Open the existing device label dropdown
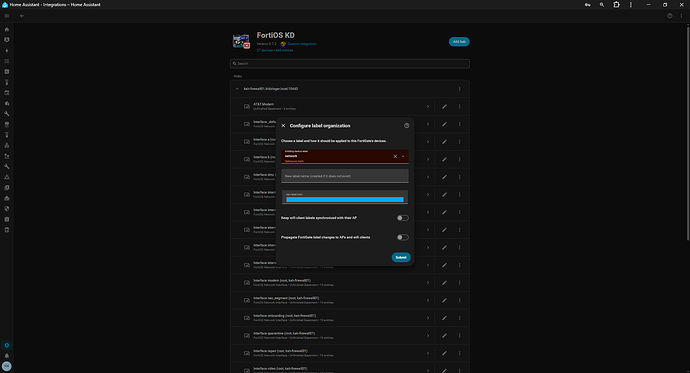690x373 pixels. point(403,157)
